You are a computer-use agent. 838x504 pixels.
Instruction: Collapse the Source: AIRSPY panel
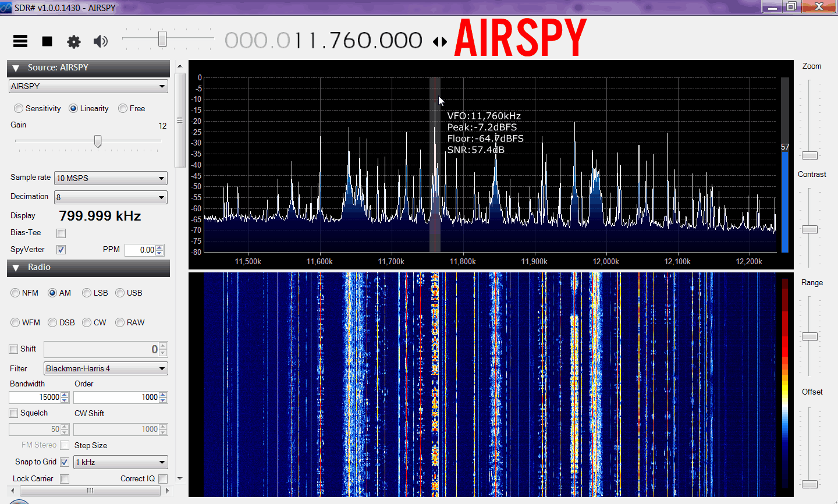(16, 68)
